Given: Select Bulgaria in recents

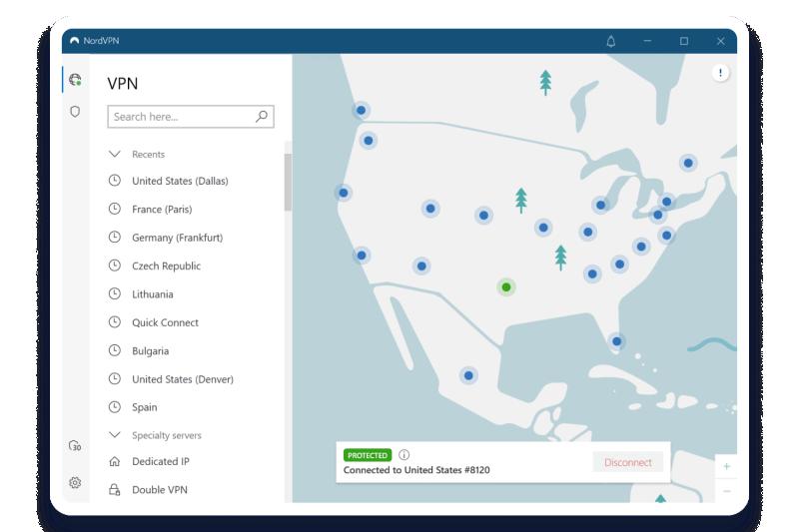Looking at the screenshot, I should point(151,350).
